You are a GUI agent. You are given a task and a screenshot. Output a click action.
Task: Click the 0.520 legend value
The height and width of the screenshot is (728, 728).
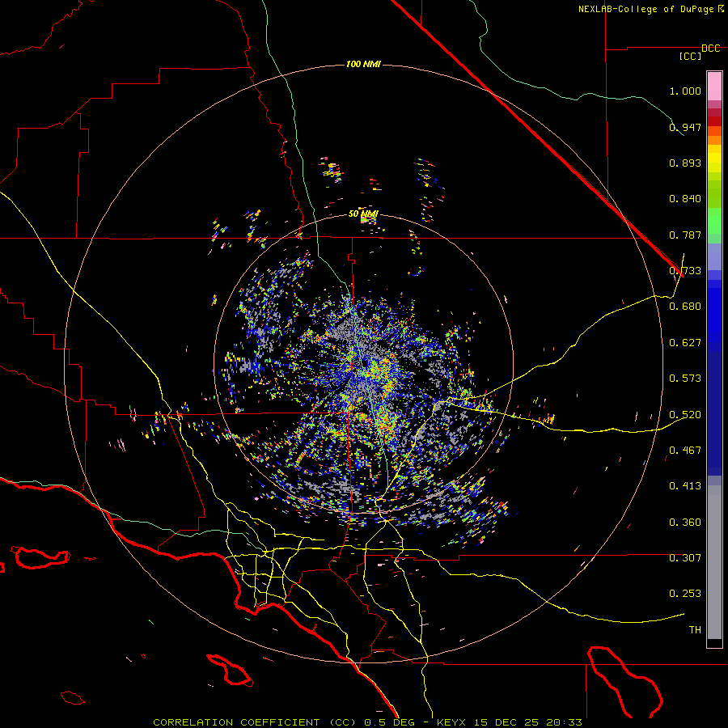(685, 414)
